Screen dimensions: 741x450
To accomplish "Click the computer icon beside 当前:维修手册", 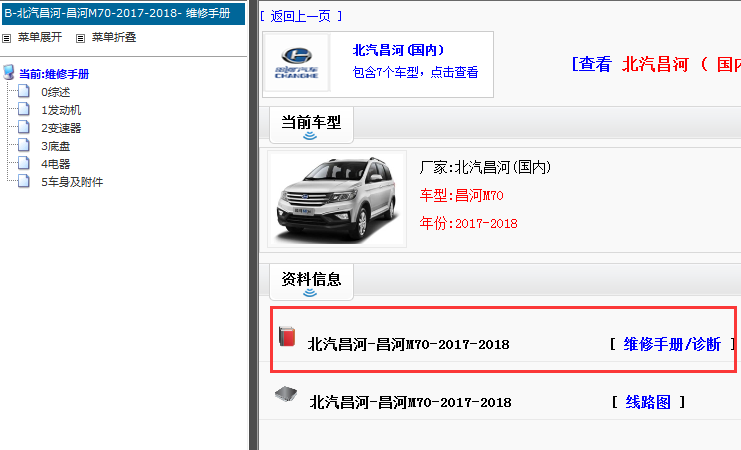I will coord(9,73).
